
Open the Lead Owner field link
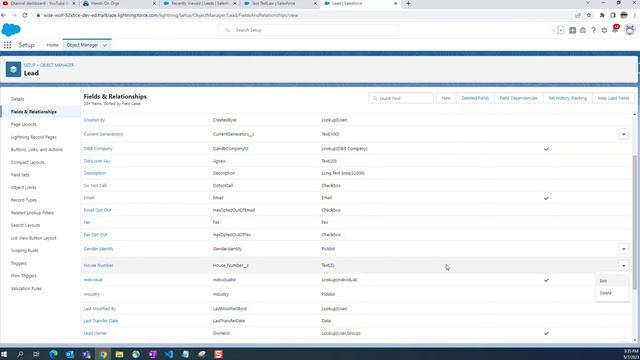click(95, 333)
